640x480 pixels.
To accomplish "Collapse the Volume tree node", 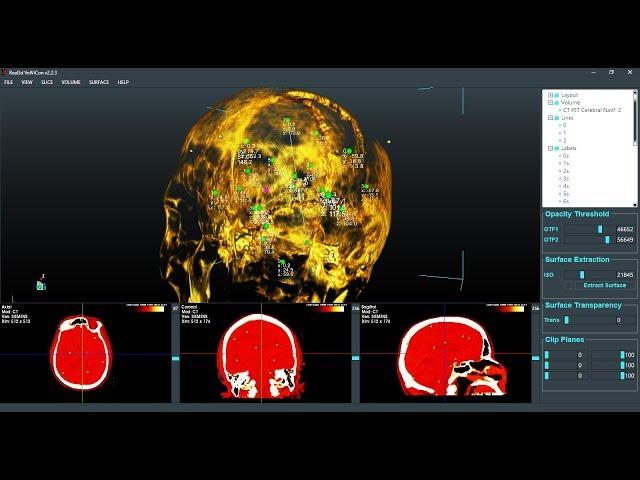I will coord(550,102).
